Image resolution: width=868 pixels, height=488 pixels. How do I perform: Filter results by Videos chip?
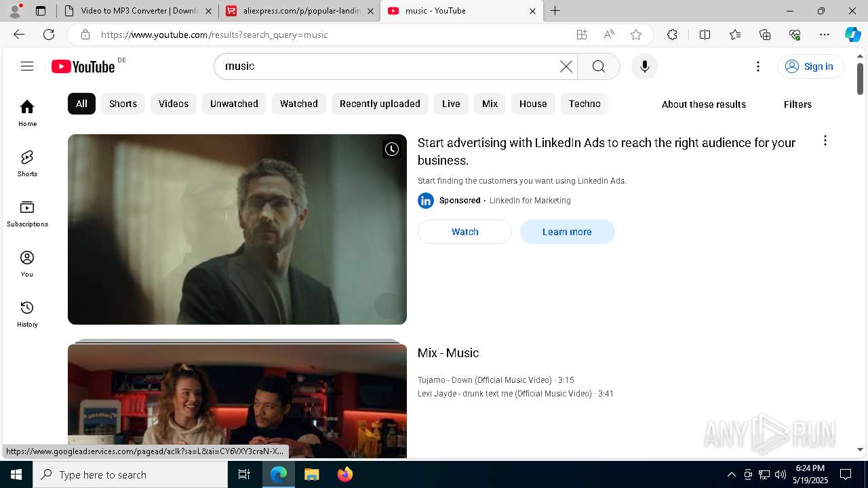coord(174,104)
